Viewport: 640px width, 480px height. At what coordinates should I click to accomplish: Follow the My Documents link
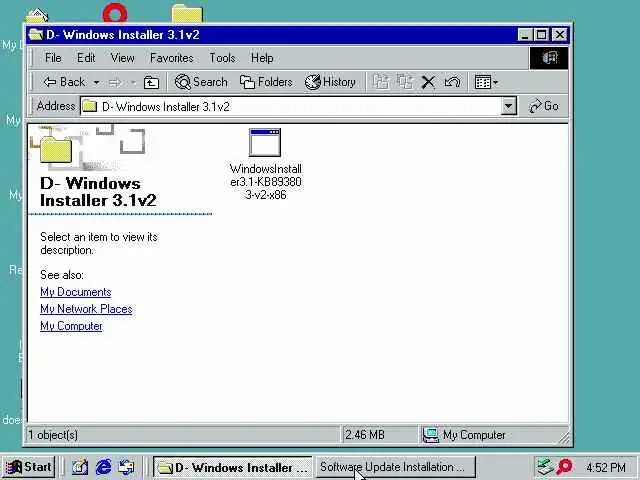(x=76, y=292)
